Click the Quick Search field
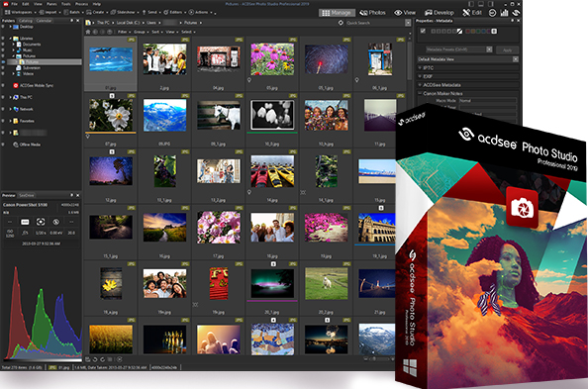This screenshot has width=588, height=389. 374,23
